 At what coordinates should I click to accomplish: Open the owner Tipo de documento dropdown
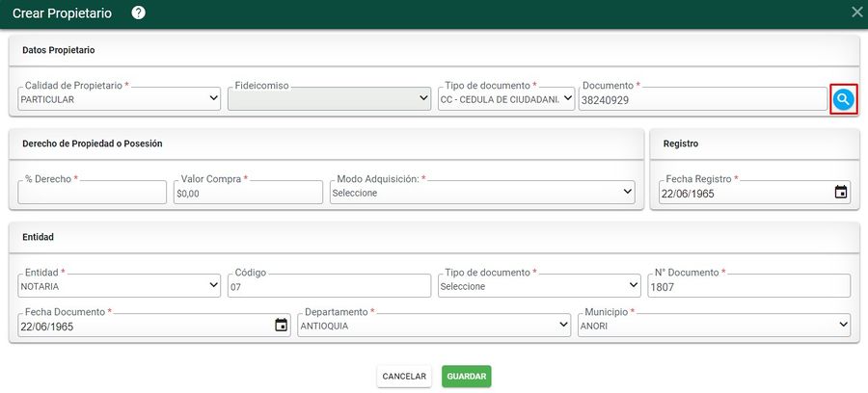(506, 99)
